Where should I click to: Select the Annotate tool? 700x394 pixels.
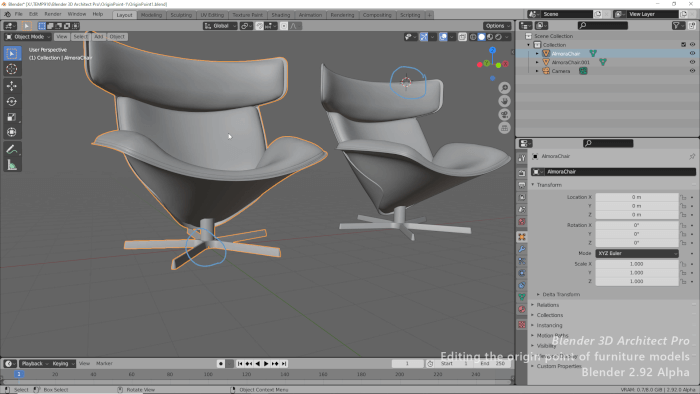coord(12,149)
